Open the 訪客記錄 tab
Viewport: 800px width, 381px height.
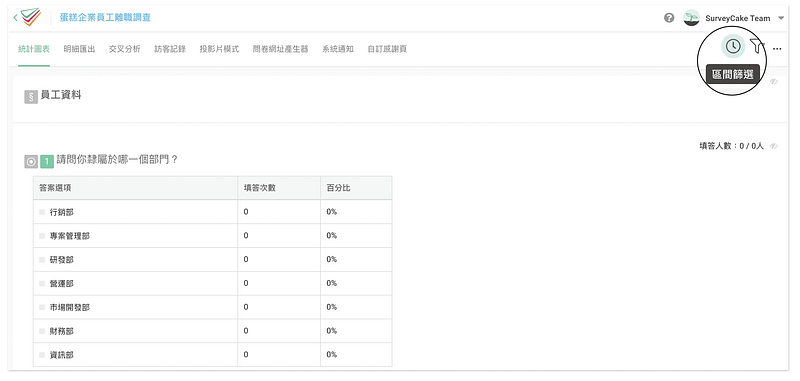pyautogui.click(x=170, y=49)
